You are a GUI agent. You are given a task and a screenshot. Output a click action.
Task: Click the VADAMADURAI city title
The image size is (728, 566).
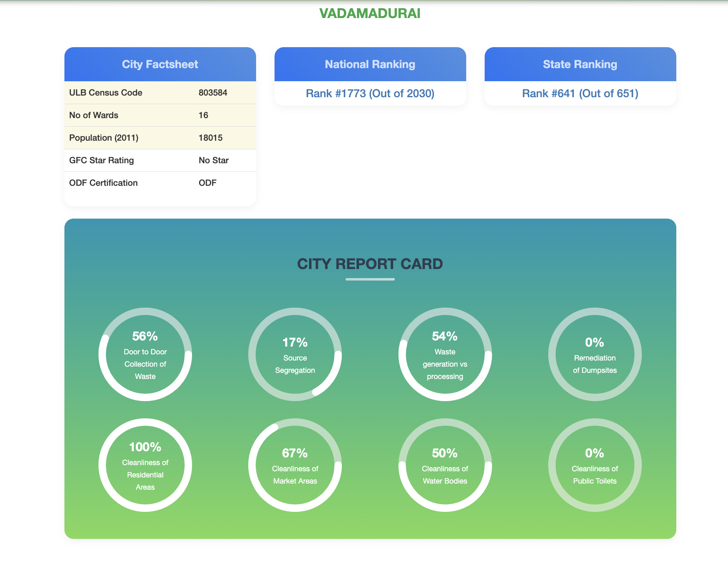pos(370,14)
